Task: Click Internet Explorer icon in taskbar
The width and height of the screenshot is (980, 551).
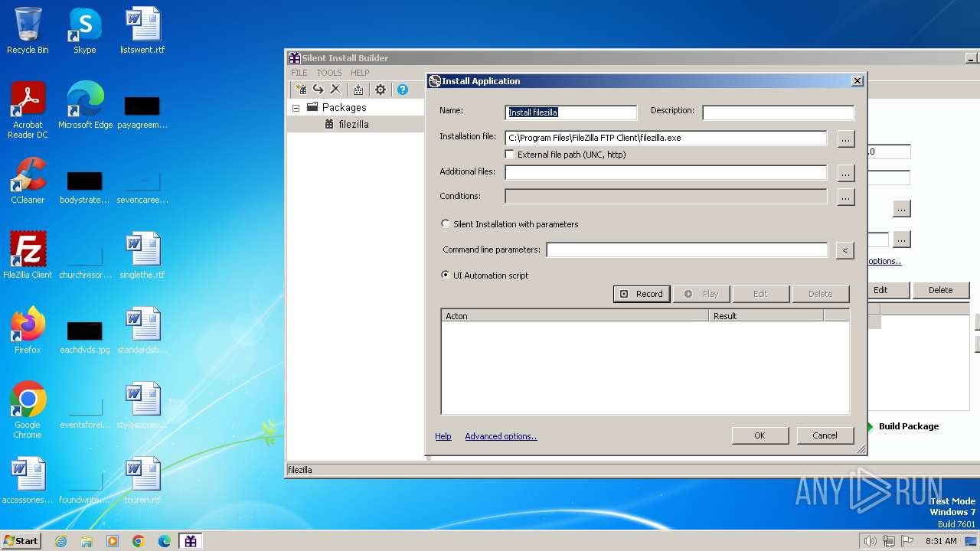Action: [x=60, y=541]
